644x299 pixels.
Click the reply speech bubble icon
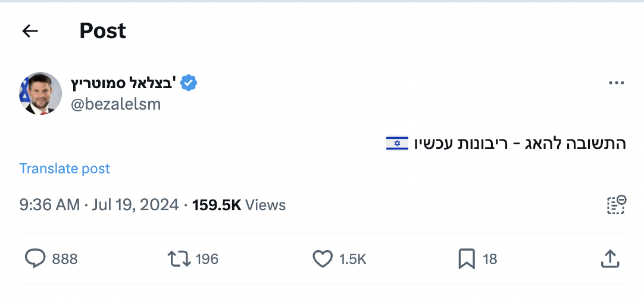pyautogui.click(x=35, y=258)
